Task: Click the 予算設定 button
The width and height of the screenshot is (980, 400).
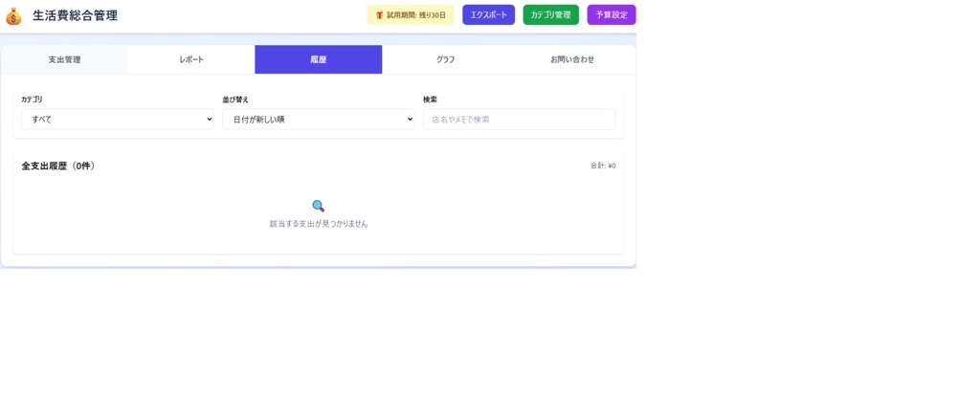Action: (612, 15)
